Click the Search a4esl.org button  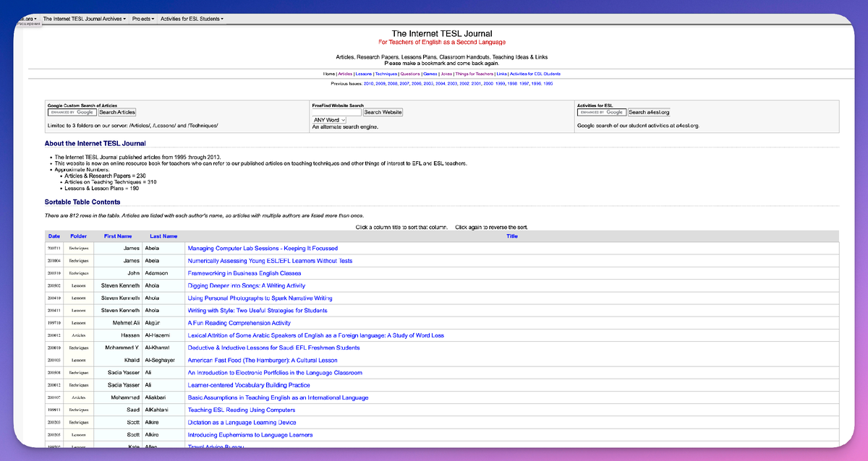point(649,112)
